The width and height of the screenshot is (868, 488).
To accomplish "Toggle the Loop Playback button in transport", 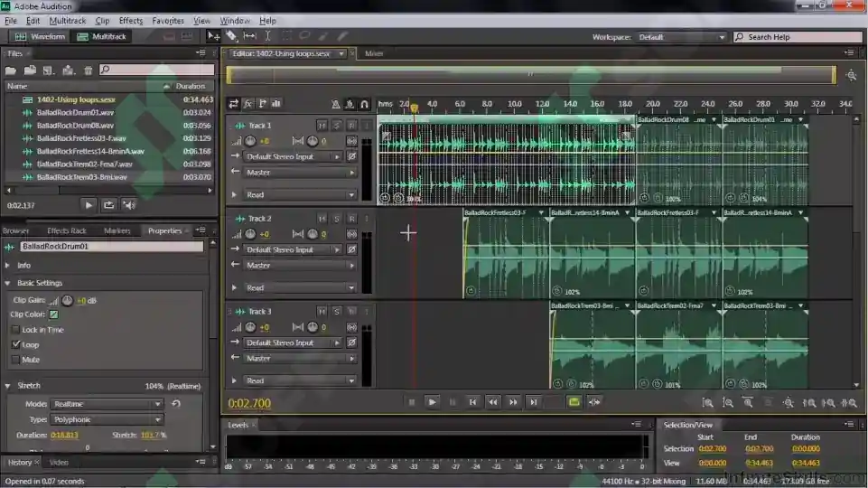I will pyautogui.click(x=574, y=402).
